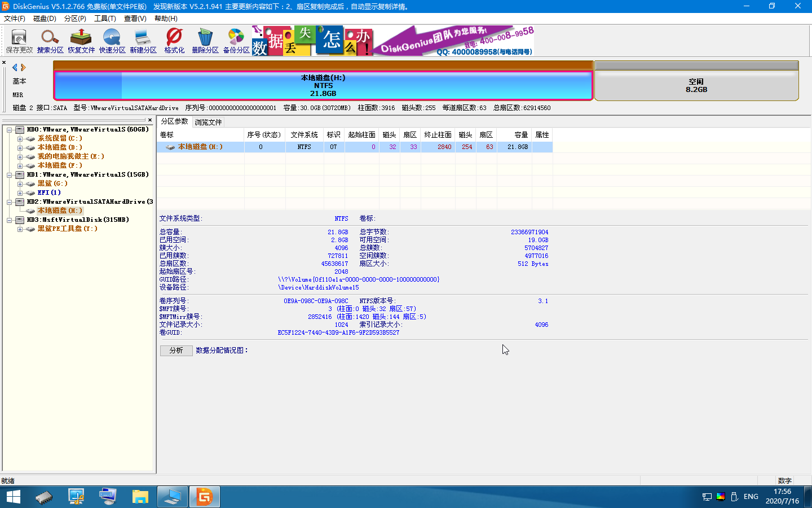This screenshot has height=508, width=812.
Task: Start 快速分区 quick partition
Action: (112, 41)
